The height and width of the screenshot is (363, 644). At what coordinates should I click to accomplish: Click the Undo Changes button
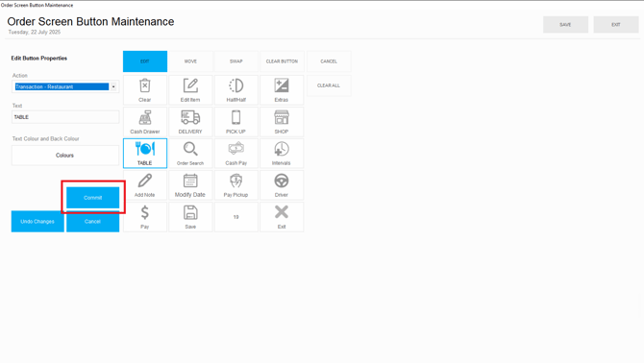(x=37, y=222)
